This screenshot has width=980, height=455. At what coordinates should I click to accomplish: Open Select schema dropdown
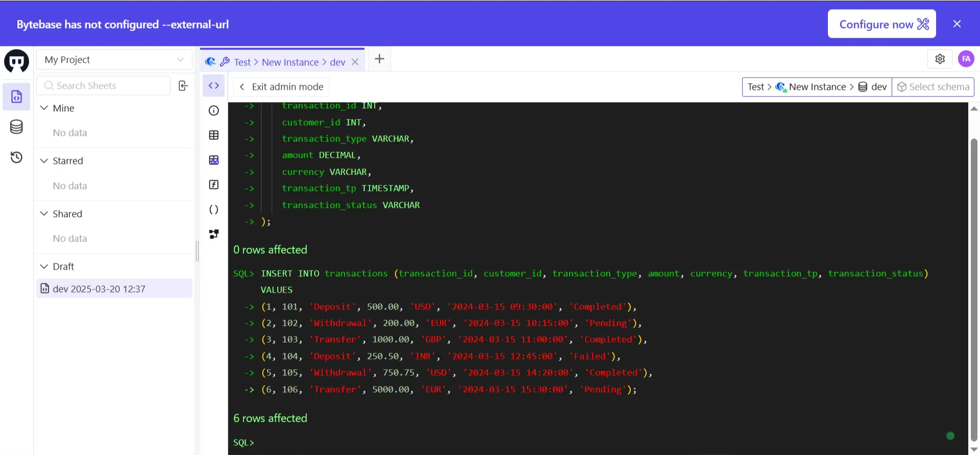(933, 87)
